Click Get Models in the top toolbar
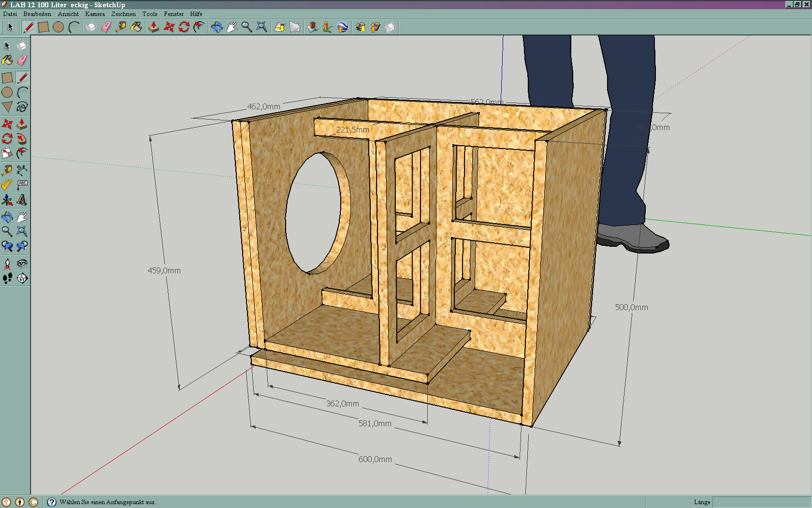This screenshot has height=508, width=812. point(360,27)
